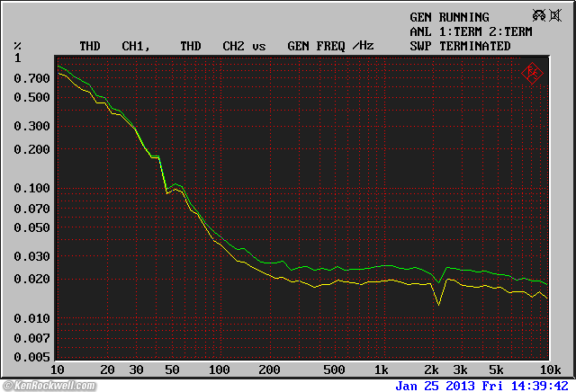Screen dimensions: 576x392
Task: Click the 0.500 y-axis value
Action: pos(31,97)
